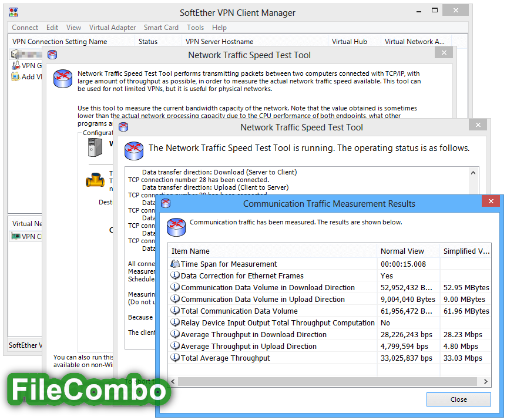Open the Connect menu

(x=25, y=28)
